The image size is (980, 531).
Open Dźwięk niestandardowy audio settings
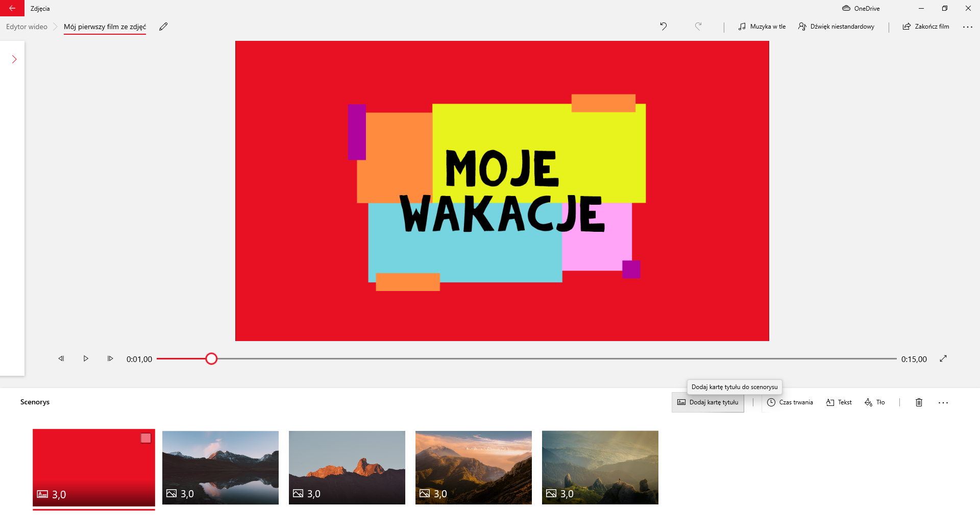(836, 26)
